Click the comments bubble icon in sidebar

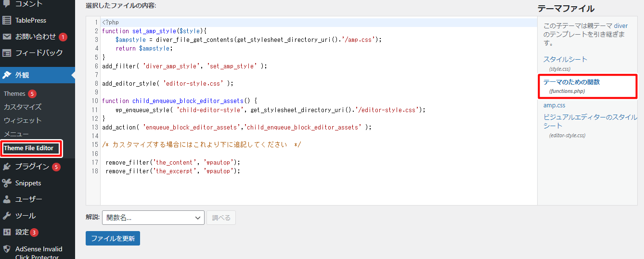(x=7, y=4)
